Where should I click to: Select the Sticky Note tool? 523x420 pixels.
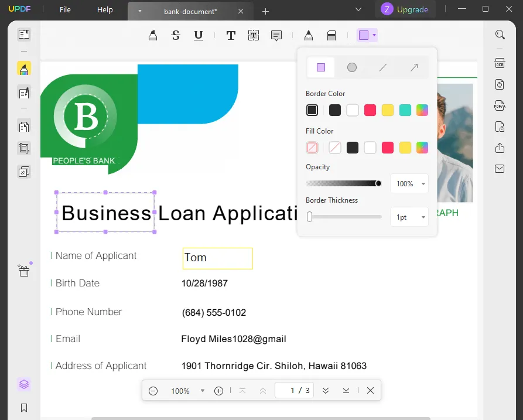[x=276, y=35]
